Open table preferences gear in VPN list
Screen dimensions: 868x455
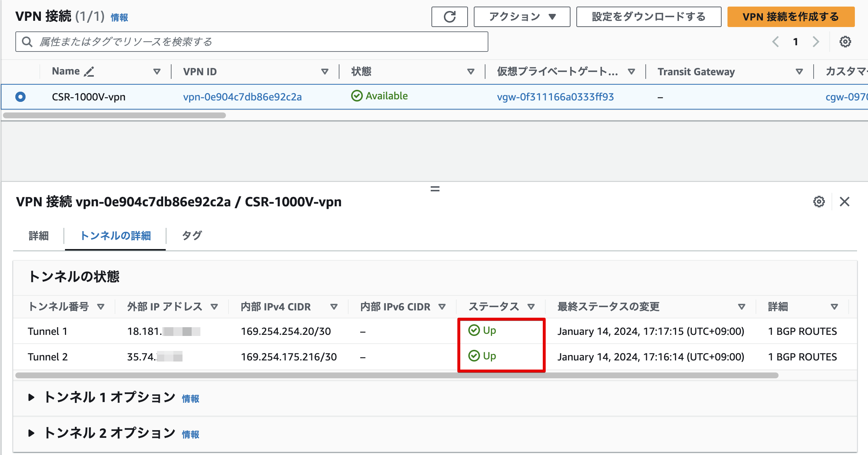pyautogui.click(x=845, y=42)
